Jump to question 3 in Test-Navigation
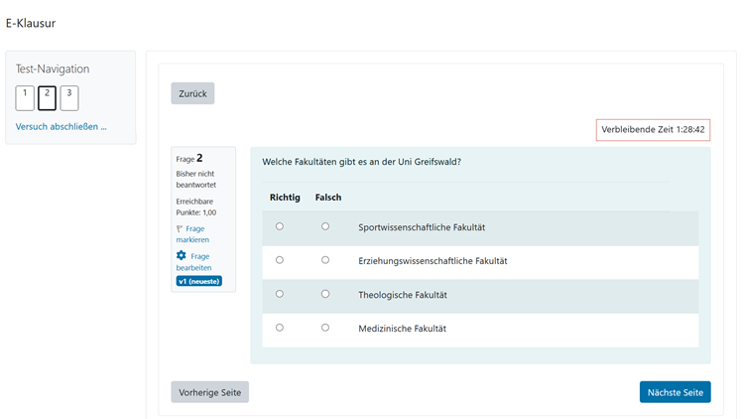Screen dimensions: 744x419 pos(69,98)
